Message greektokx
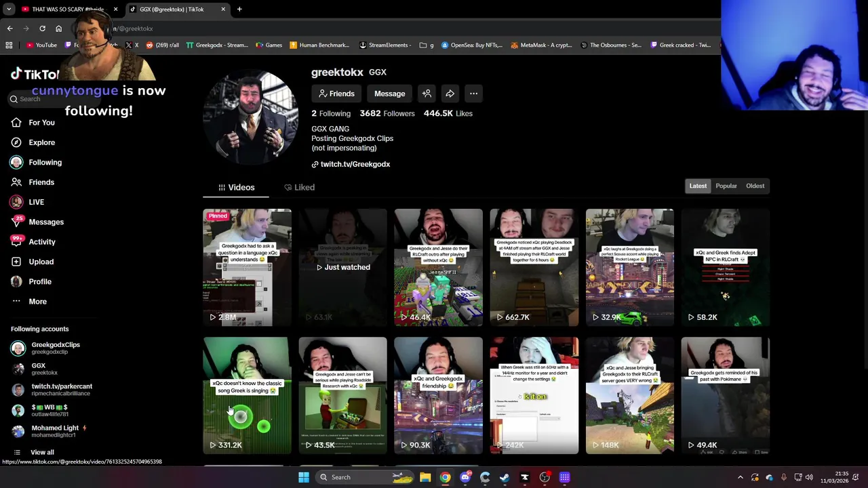This screenshot has width=868, height=488. click(389, 94)
